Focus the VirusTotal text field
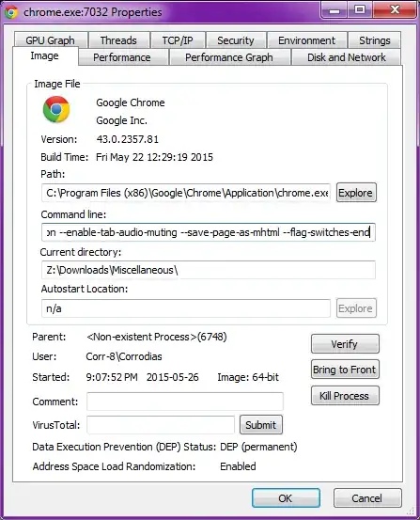The image size is (420, 520). 161,424
